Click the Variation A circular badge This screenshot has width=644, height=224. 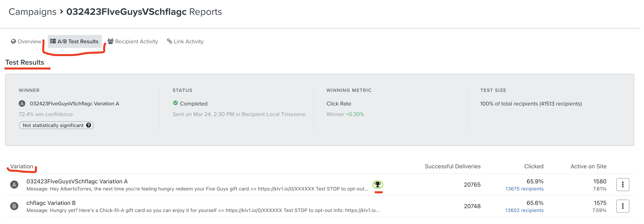point(14,185)
